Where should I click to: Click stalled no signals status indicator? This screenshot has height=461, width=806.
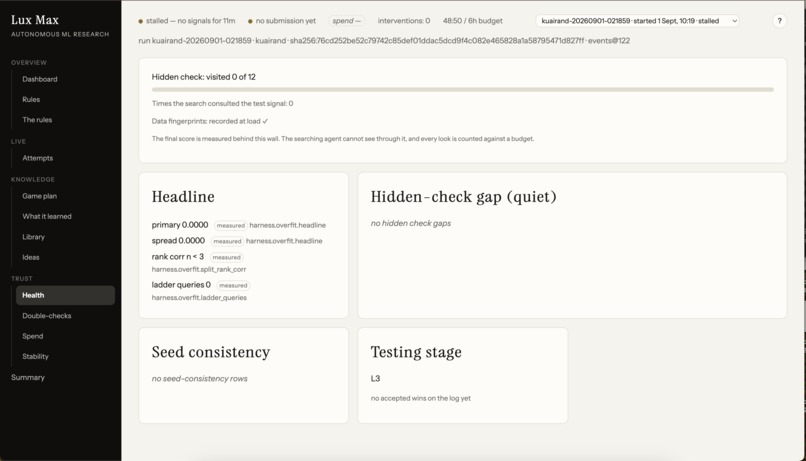point(187,21)
